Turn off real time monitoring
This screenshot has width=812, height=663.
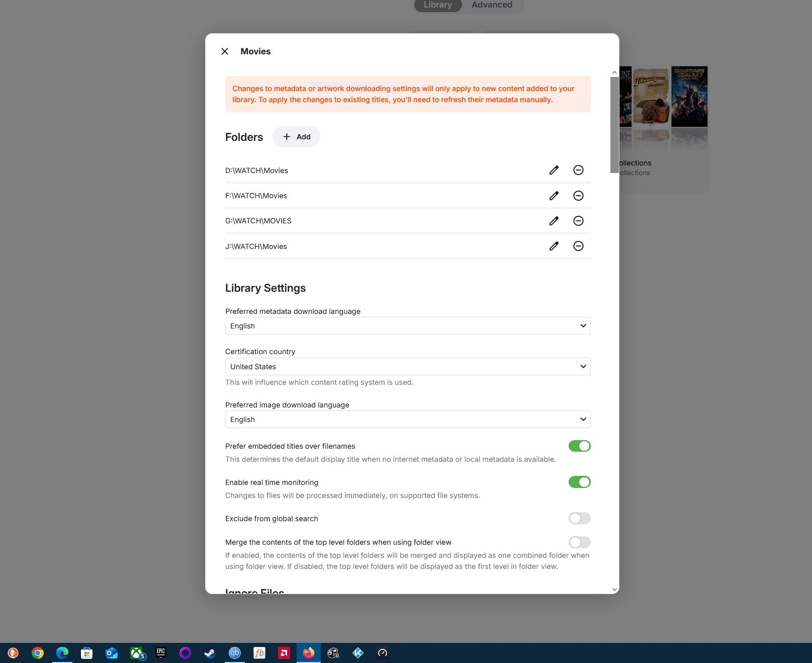579,482
